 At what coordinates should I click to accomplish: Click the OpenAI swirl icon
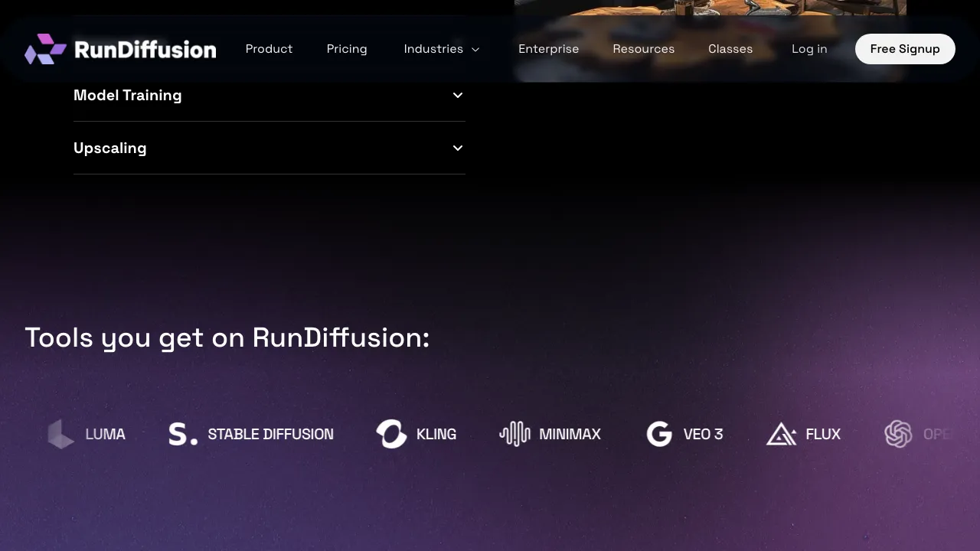coord(898,434)
